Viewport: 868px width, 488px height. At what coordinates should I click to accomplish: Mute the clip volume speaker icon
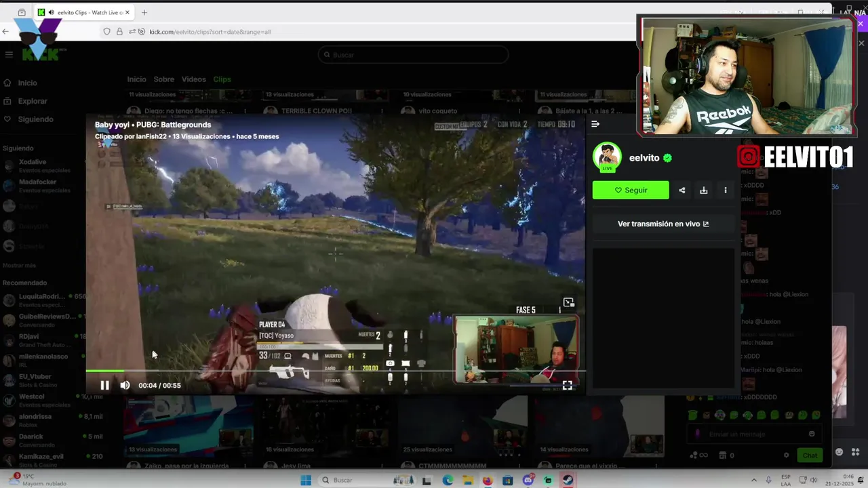coord(125,385)
